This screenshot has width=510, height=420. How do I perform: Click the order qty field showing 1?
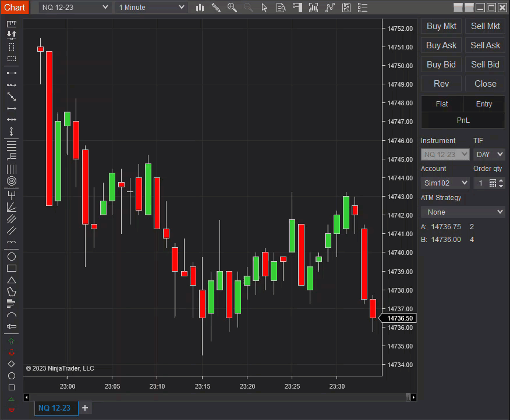481,183
